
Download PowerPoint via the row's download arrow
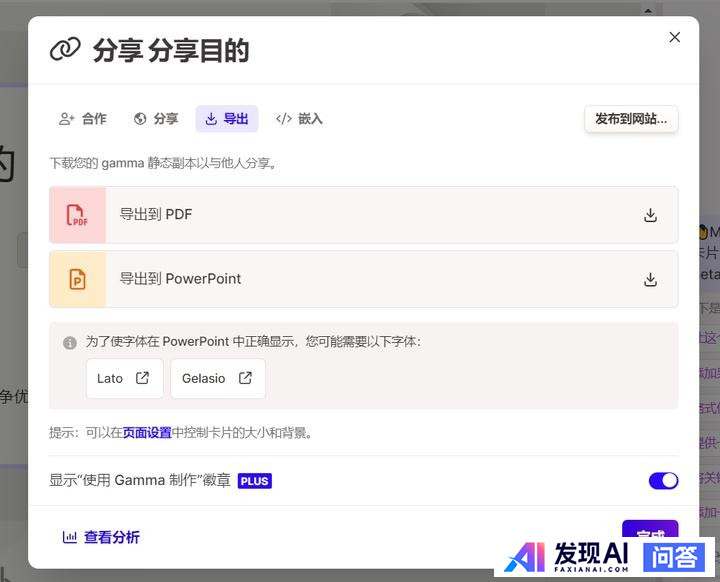pyautogui.click(x=650, y=279)
